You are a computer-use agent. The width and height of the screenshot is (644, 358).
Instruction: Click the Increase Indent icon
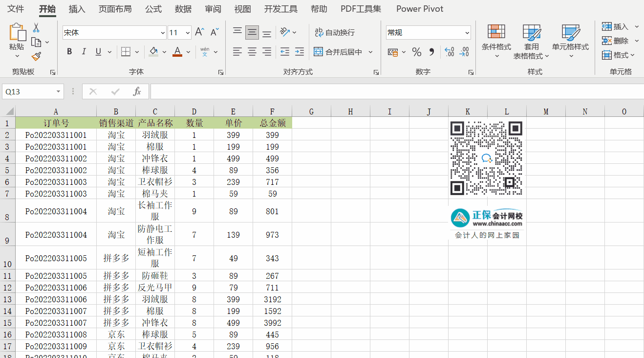point(300,52)
